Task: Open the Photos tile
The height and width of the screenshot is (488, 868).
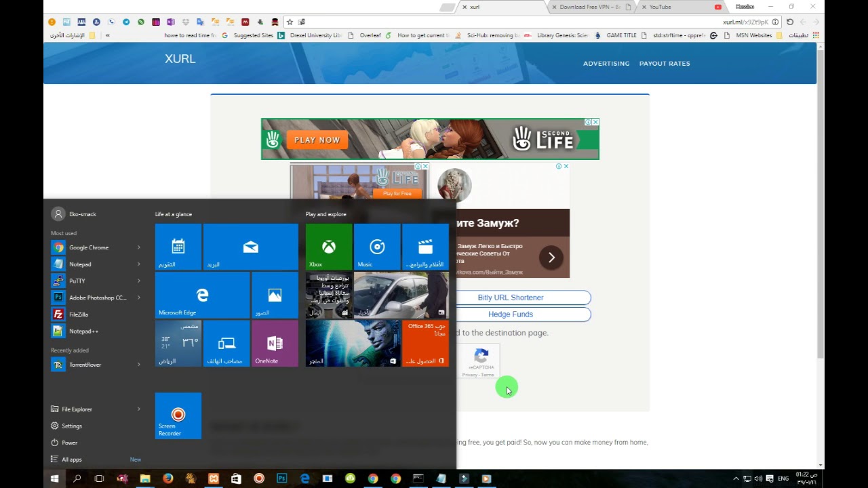Action: 275,296
